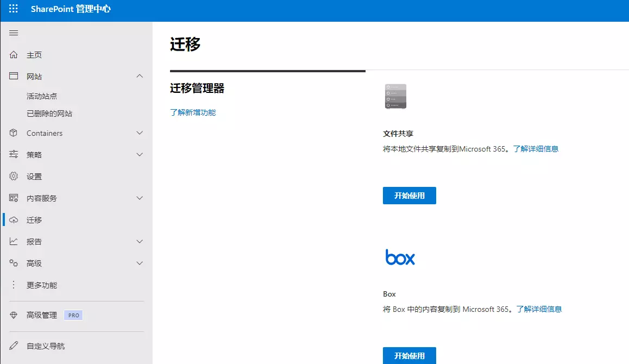Click the Box heading text
Viewport: 629px width, 364px height.
coord(389,294)
